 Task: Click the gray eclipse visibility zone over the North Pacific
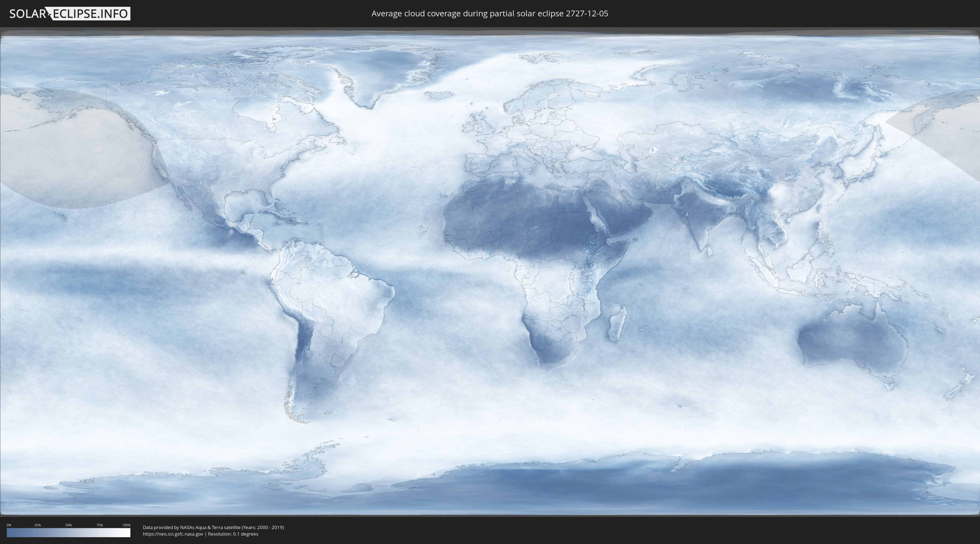76,152
